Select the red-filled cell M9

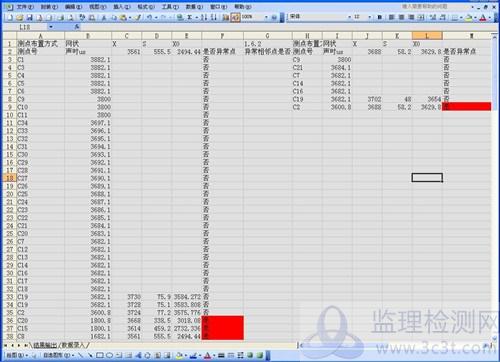(466, 107)
